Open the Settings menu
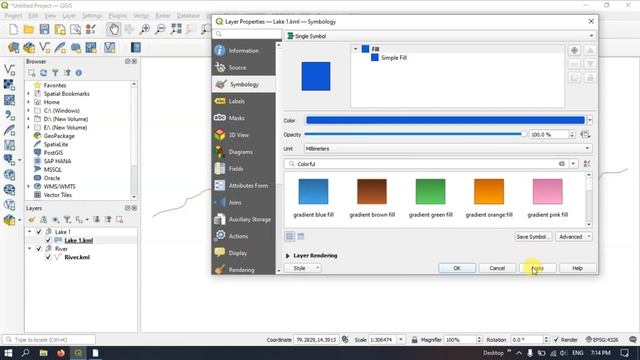 tap(92, 16)
